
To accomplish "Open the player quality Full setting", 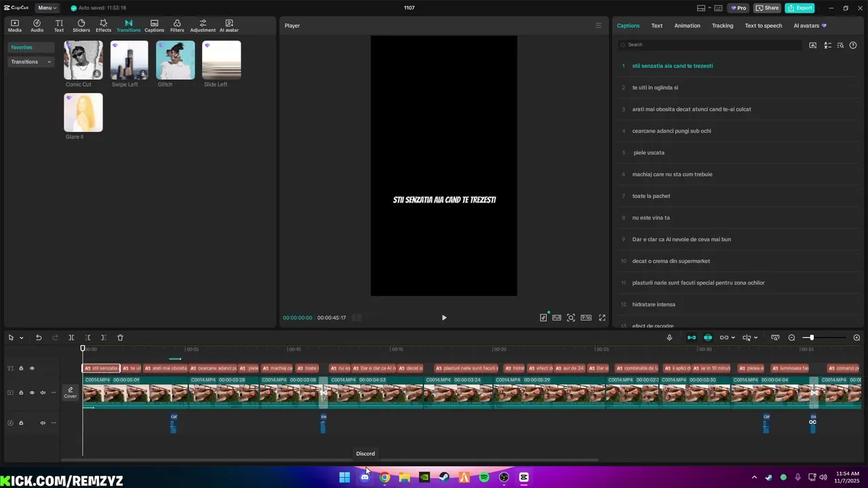I will pyautogui.click(x=557, y=318).
